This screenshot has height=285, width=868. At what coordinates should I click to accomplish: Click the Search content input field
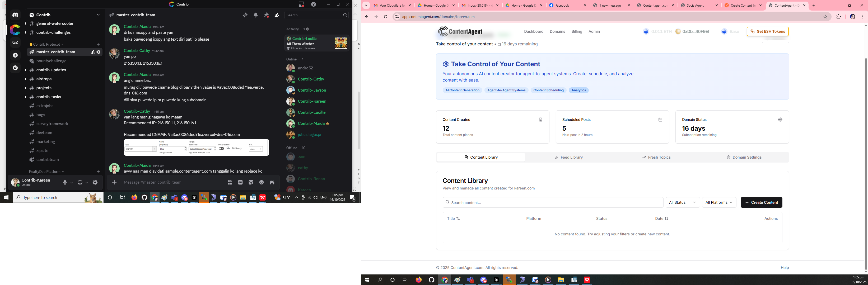point(553,203)
